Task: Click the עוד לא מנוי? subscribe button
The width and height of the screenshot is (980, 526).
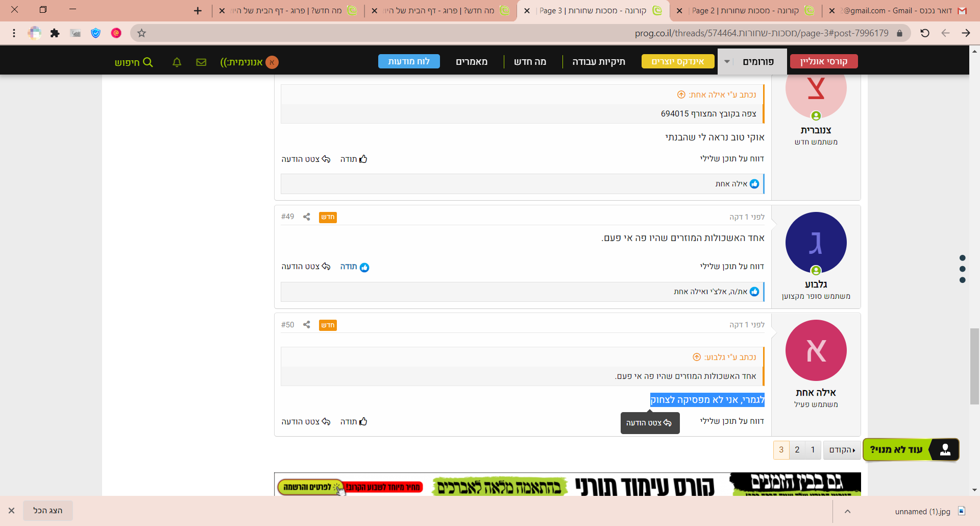Action: (x=911, y=449)
